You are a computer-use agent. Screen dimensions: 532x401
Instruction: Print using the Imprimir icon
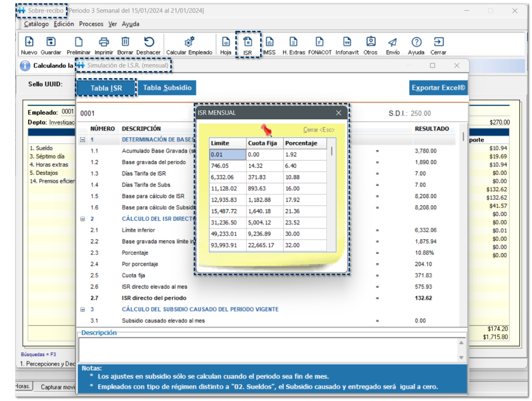(x=104, y=42)
